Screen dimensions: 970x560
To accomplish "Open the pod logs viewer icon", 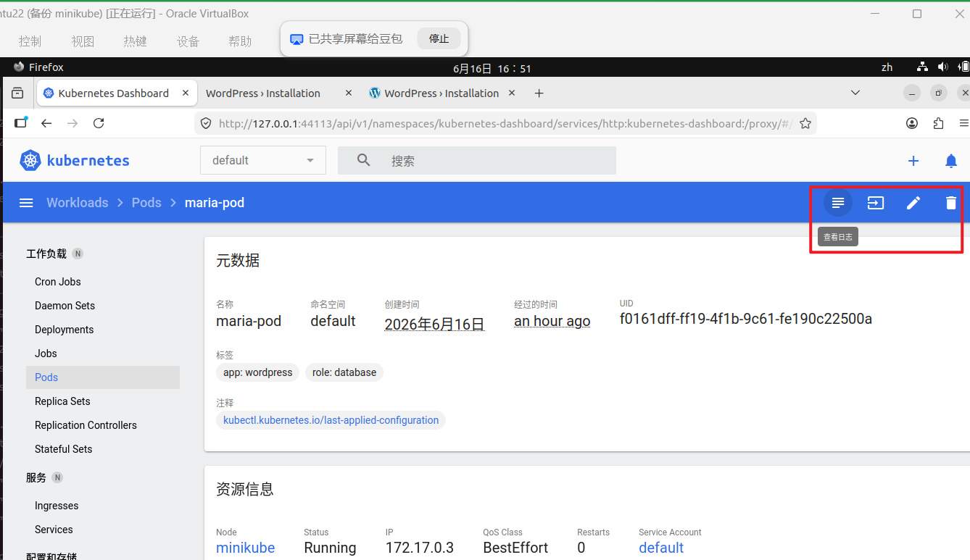I will tap(838, 203).
